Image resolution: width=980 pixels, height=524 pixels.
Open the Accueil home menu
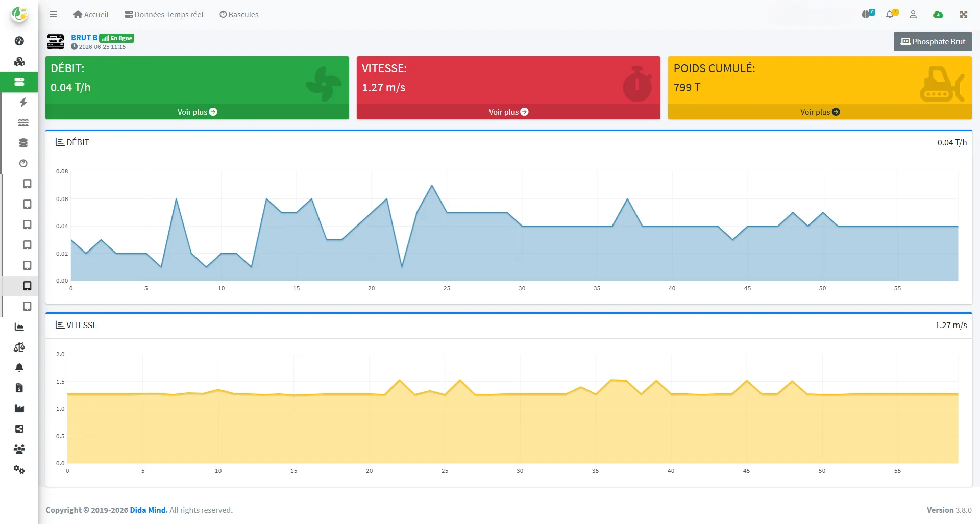pos(91,14)
